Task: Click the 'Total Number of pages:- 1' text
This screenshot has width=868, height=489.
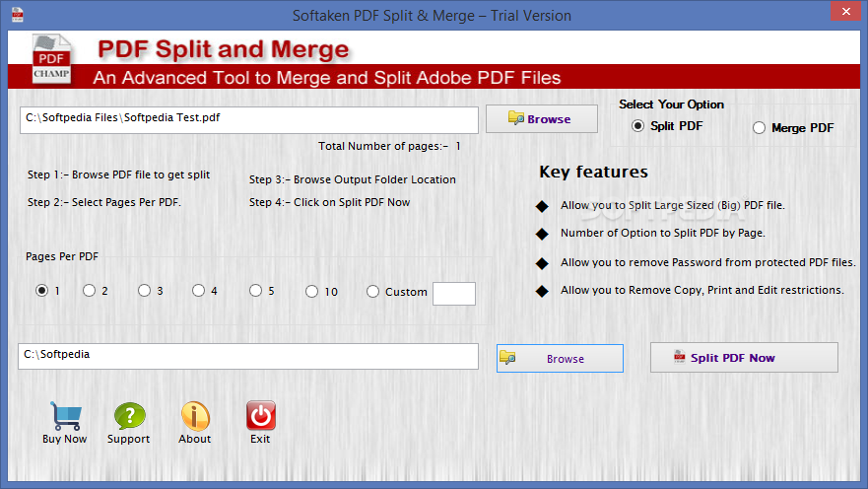Action: pyautogui.click(x=389, y=146)
